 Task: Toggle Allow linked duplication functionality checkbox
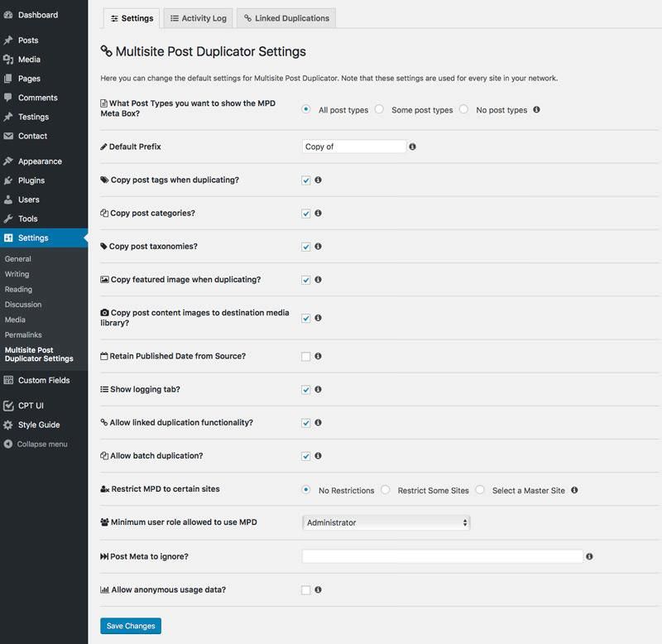[x=305, y=423]
